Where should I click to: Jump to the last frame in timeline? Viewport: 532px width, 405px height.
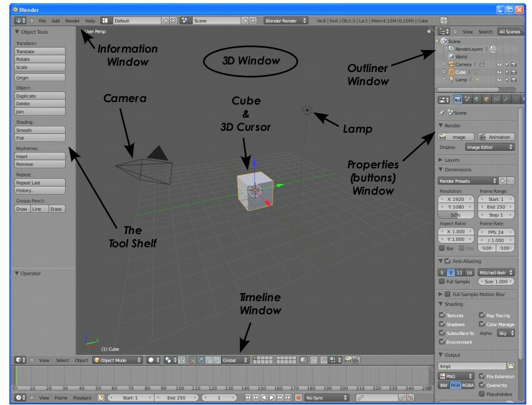[288, 397]
